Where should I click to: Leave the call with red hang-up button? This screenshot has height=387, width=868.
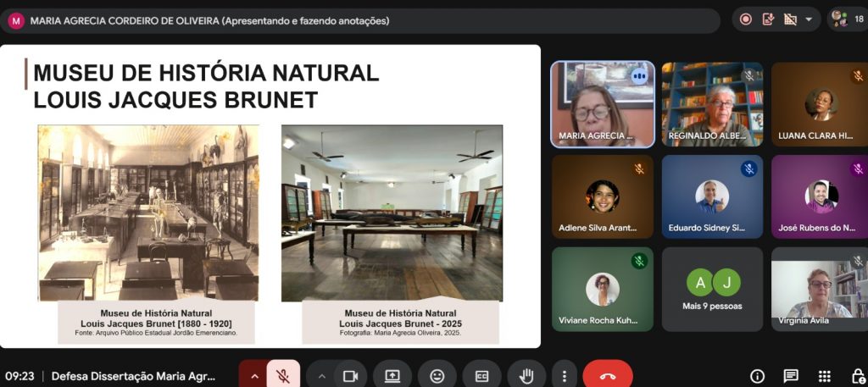tap(608, 377)
